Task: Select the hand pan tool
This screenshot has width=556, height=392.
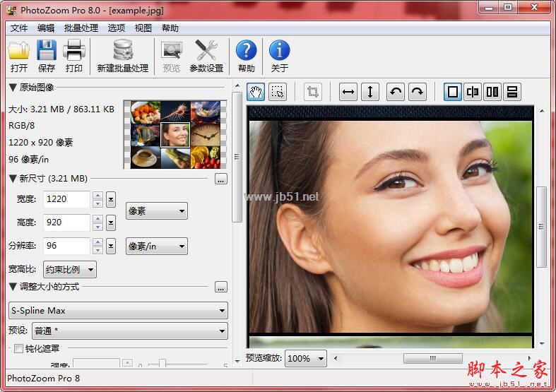Action: [x=256, y=92]
